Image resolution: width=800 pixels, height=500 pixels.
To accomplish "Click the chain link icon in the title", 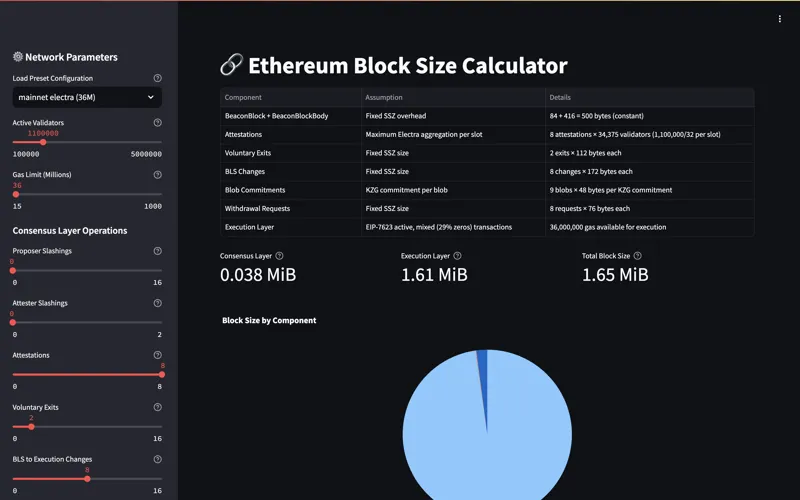I will pyautogui.click(x=232, y=65).
